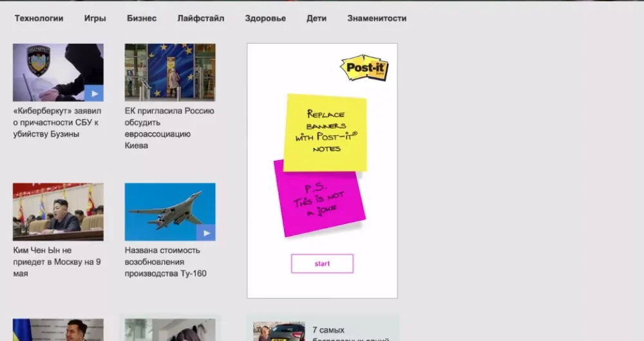
Task: Click the pink P.S. This is not a joke note
Action: click(x=319, y=201)
